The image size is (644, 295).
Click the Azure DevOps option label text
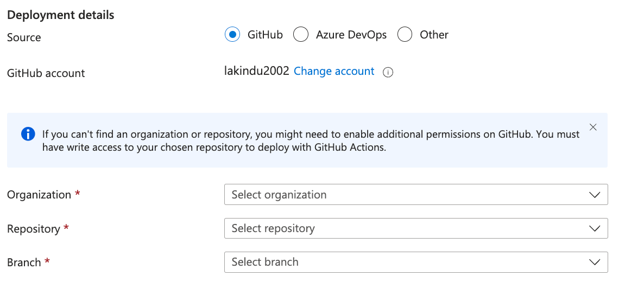(x=351, y=35)
